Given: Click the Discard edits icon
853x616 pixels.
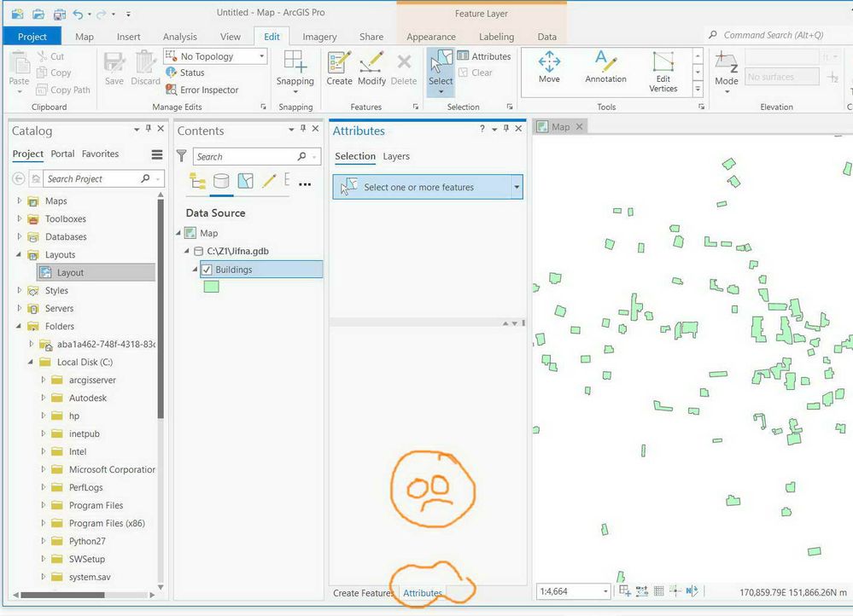Looking at the screenshot, I should point(145,68).
